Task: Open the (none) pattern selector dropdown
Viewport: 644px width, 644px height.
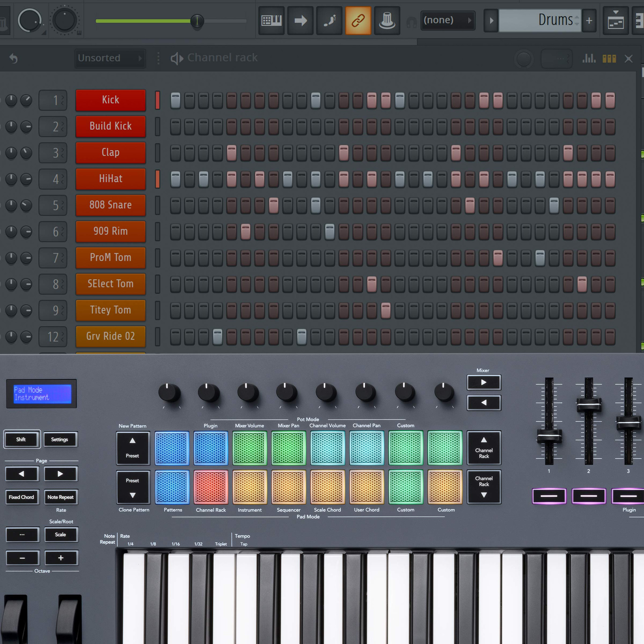Action: pyautogui.click(x=448, y=20)
